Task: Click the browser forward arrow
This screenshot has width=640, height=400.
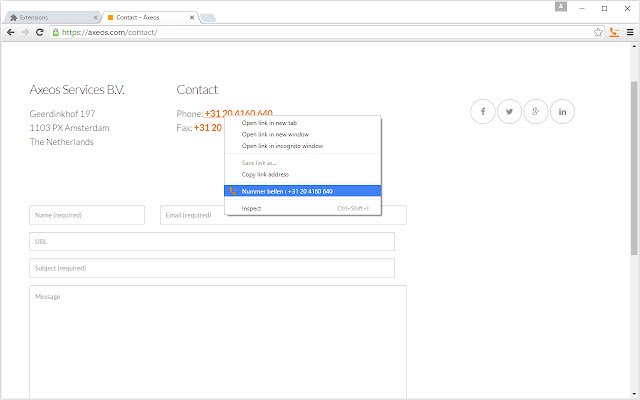Action: coord(25,32)
